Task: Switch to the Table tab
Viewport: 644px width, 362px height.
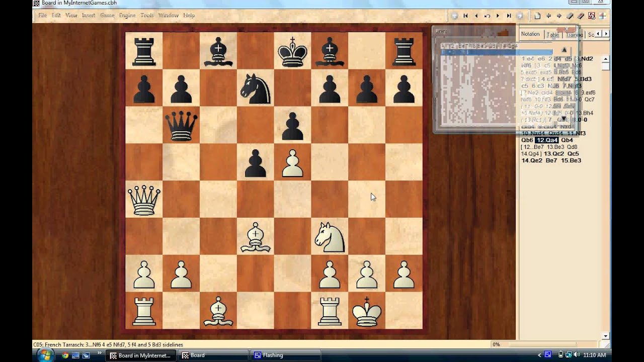Action: pyautogui.click(x=553, y=35)
